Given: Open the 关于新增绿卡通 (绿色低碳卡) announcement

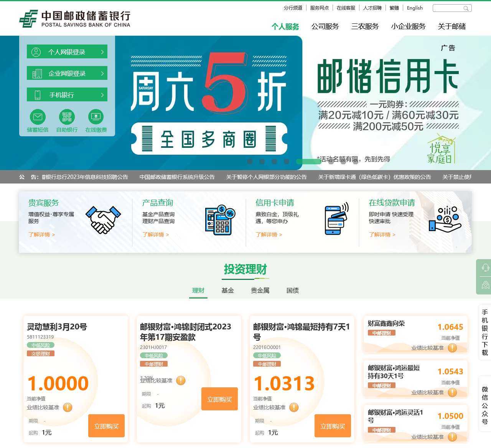Looking at the screenshot, I should (x=375, y=177).
